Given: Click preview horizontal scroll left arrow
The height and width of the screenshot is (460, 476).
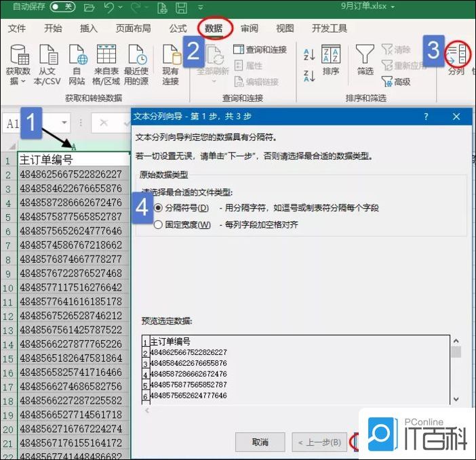Looking at the screenshot, I should pyautogui.click(x=147, y=411).
